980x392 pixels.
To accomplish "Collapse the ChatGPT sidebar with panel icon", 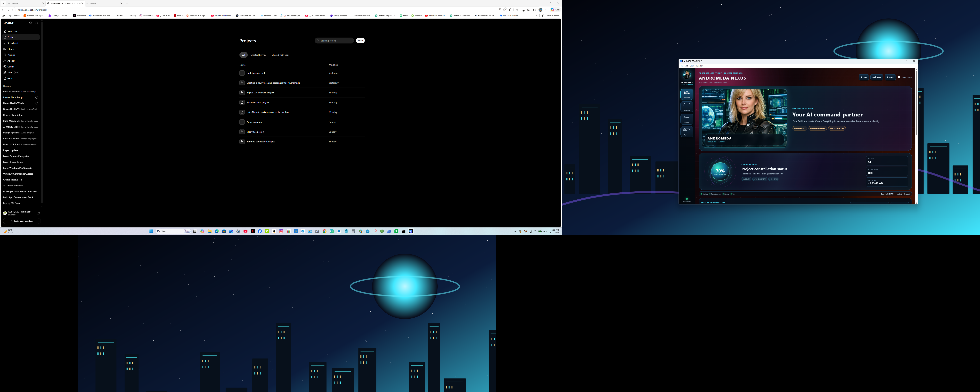I will coord(37,23).
